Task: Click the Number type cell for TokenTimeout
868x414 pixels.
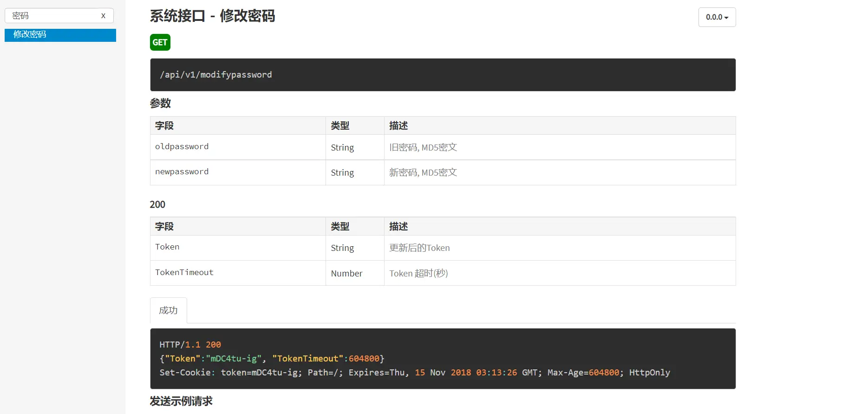Action: click(346, 274)
